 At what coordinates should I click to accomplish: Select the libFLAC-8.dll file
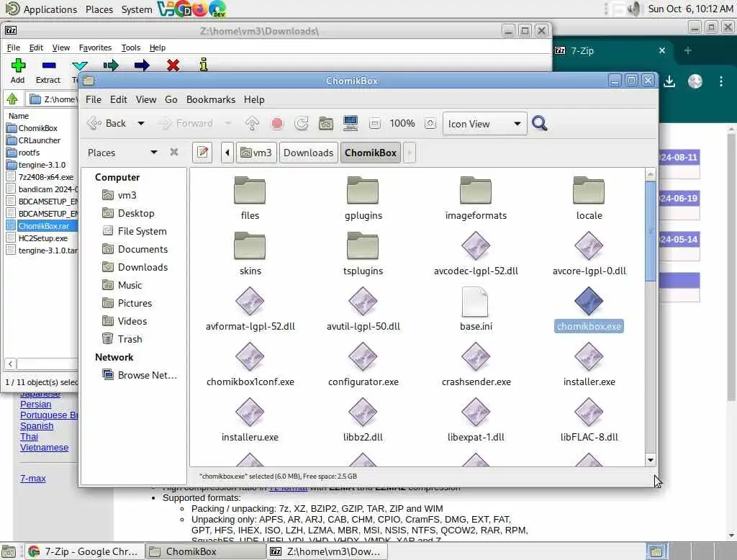589,420
